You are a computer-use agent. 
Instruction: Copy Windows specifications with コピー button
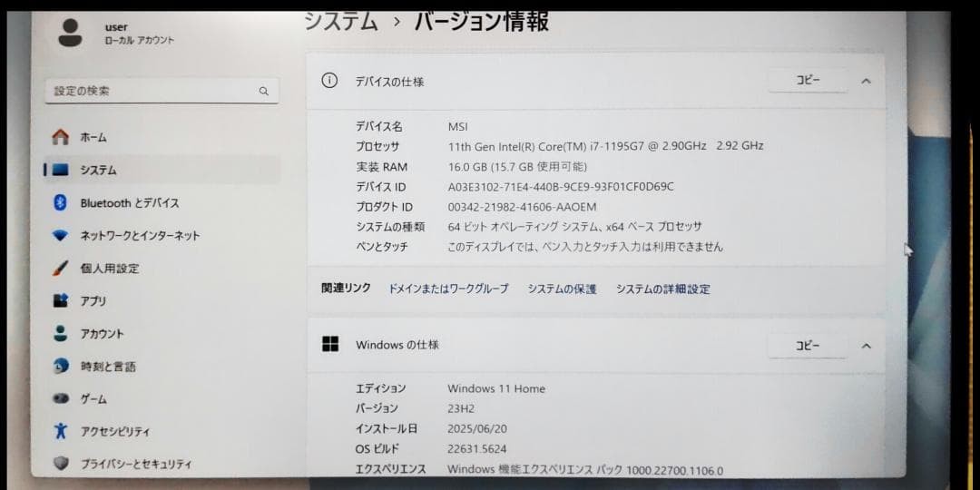click(808, 346)
